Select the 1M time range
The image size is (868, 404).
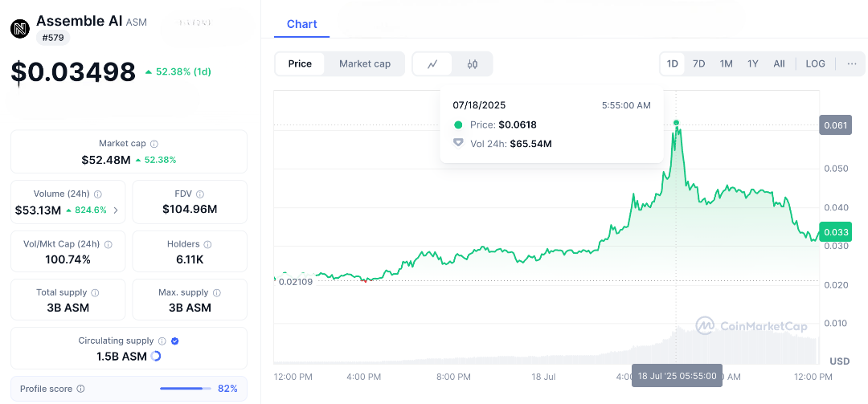tap(727, 64)
